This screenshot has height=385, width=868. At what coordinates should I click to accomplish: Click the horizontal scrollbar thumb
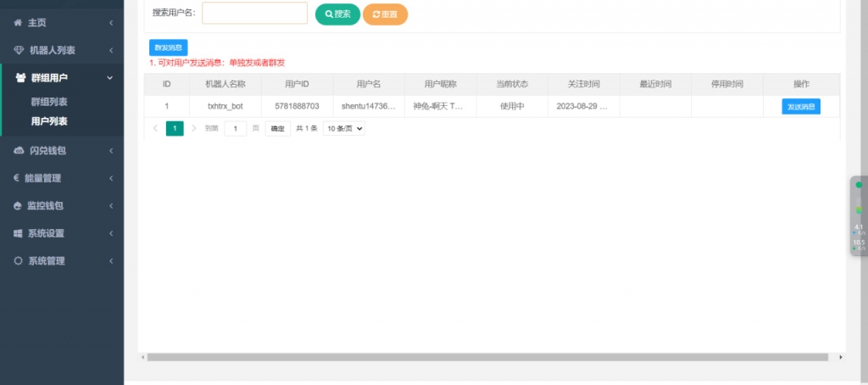487,357
